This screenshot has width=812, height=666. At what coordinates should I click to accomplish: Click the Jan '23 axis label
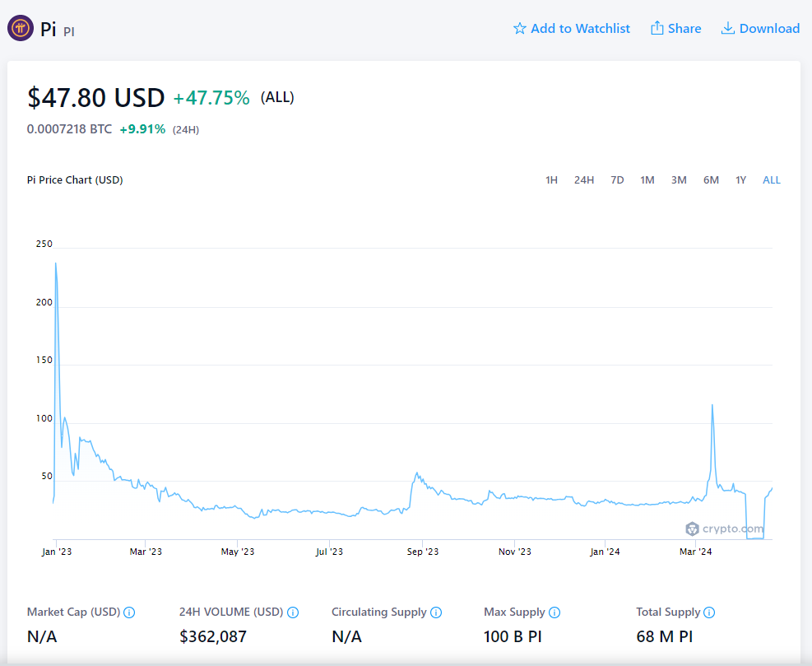pos(57,552)
